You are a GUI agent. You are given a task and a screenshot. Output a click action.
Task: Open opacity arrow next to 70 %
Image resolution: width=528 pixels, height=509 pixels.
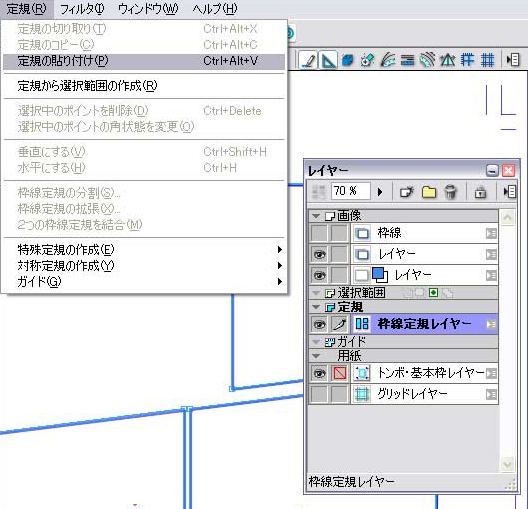point(380,192)
